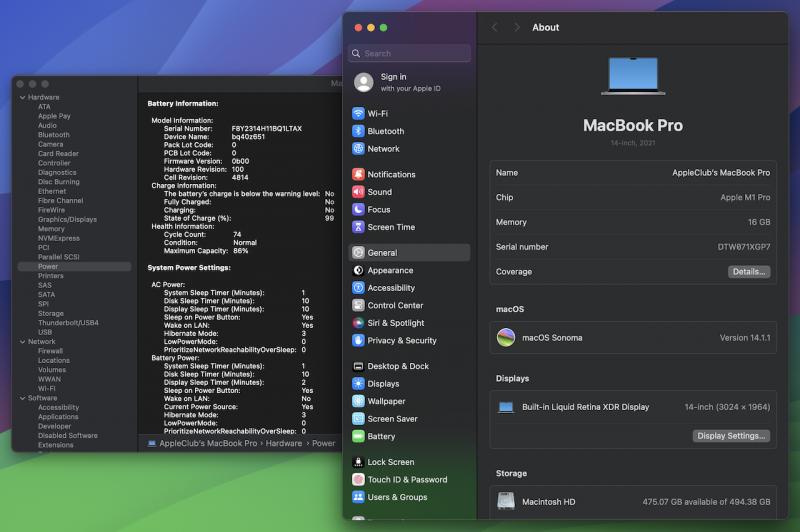Click the Cycle Count value 74
The width and height of the screenshot is (800, 532).
tap(237, 235)
